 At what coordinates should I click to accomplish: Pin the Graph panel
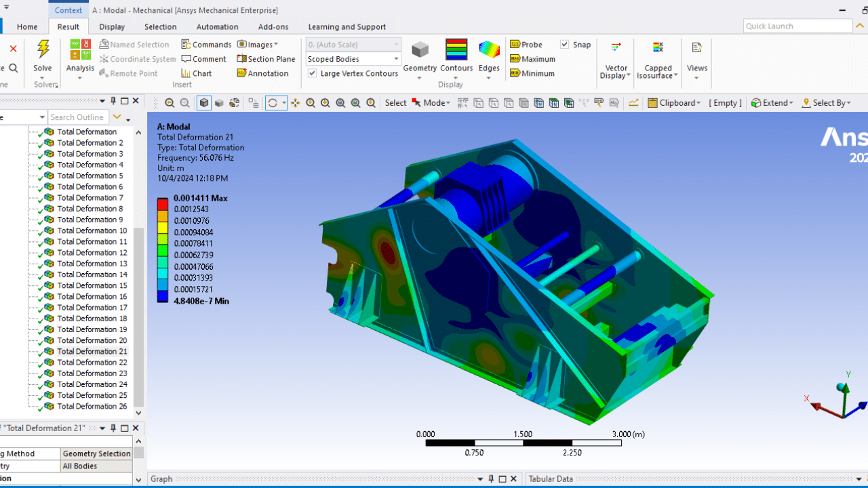(492, 479)
